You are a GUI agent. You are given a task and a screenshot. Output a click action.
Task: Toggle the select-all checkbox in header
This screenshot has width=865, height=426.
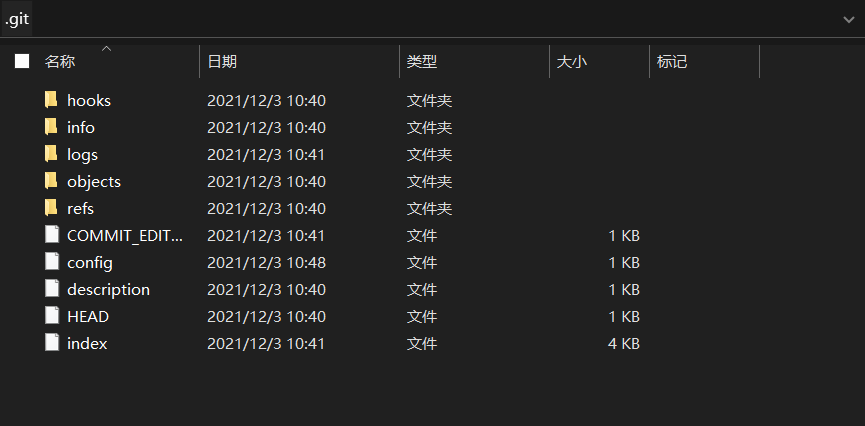22,62
